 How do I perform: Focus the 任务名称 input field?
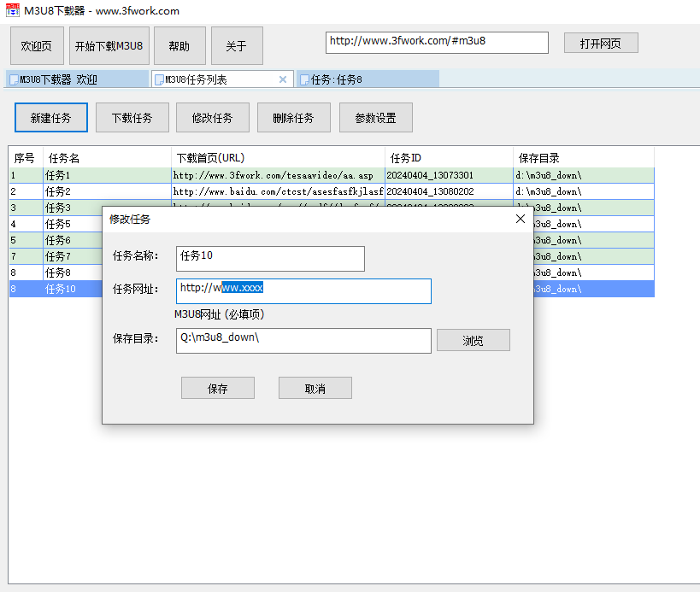tap(270, 259)
